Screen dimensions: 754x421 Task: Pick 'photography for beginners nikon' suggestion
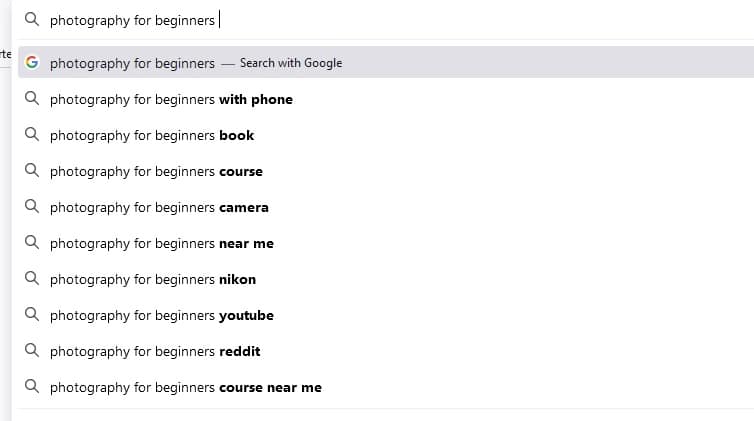point(386,279)
